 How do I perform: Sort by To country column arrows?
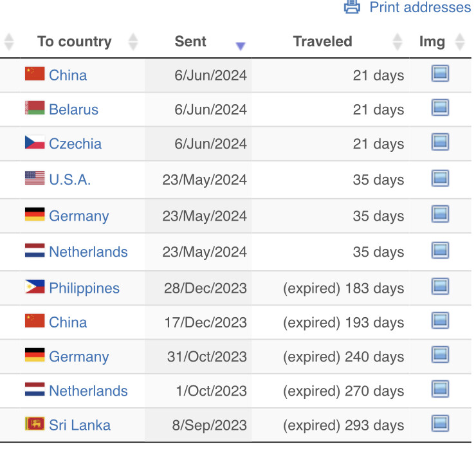(133, 42)
